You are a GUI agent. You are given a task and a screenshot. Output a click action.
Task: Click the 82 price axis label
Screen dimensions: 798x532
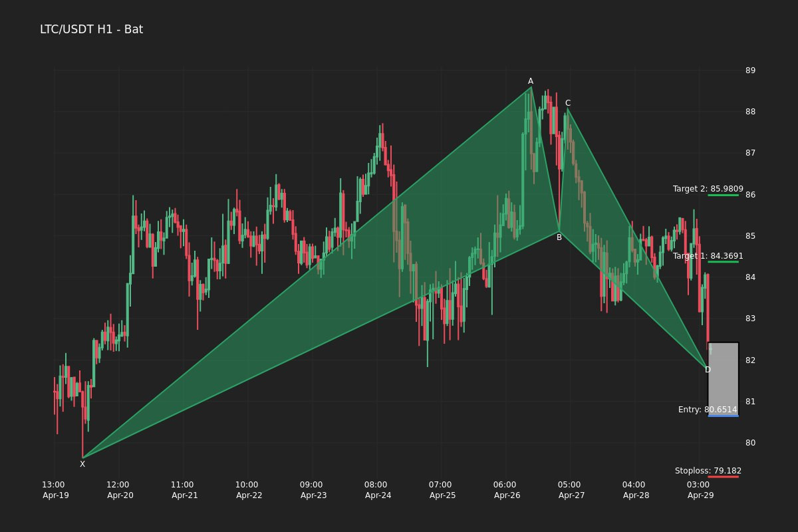(750, 360)
